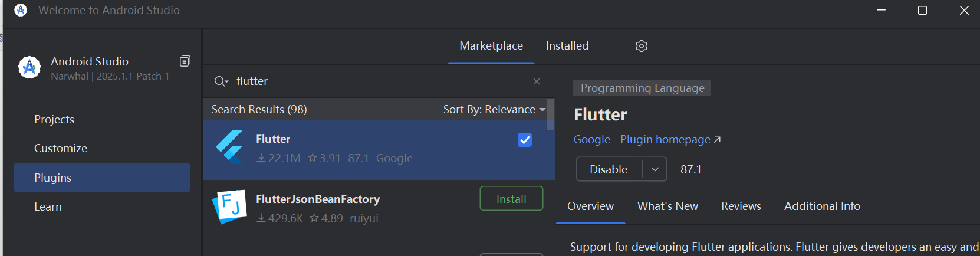Open the Overview tab
Screen dimensions: 980x256
[x=590, y=206]
